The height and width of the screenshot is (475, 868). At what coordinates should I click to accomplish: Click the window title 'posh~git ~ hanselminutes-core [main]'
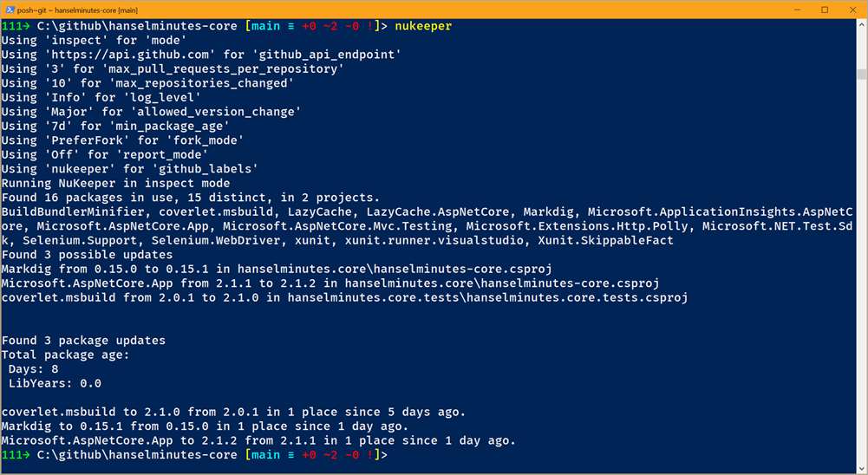click(77, 10)
